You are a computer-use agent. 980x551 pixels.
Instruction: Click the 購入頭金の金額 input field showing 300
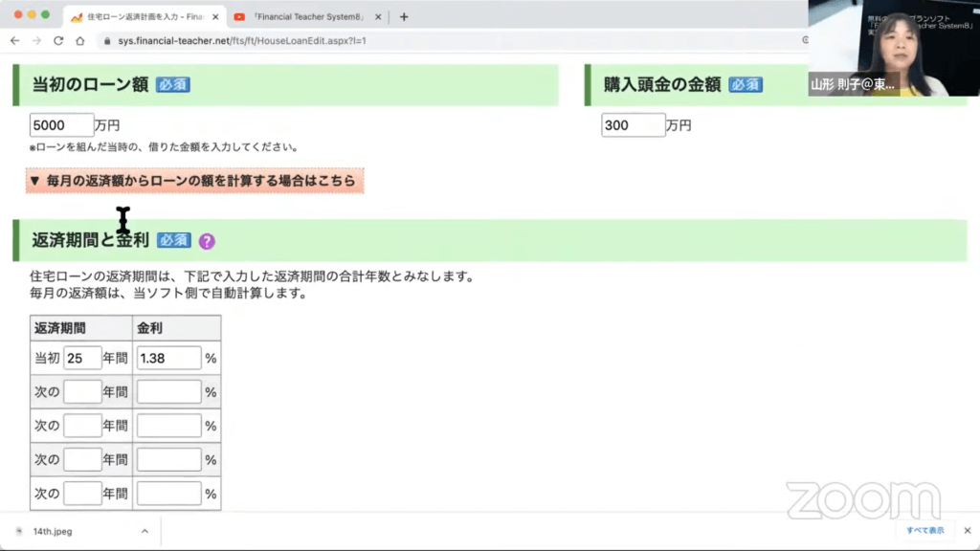634,125
